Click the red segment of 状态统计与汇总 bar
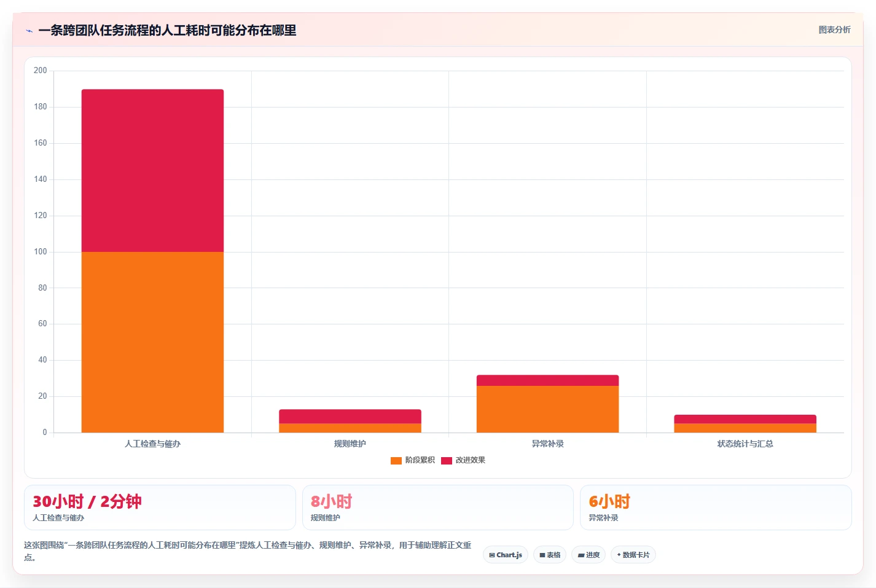 coord(745,419)
